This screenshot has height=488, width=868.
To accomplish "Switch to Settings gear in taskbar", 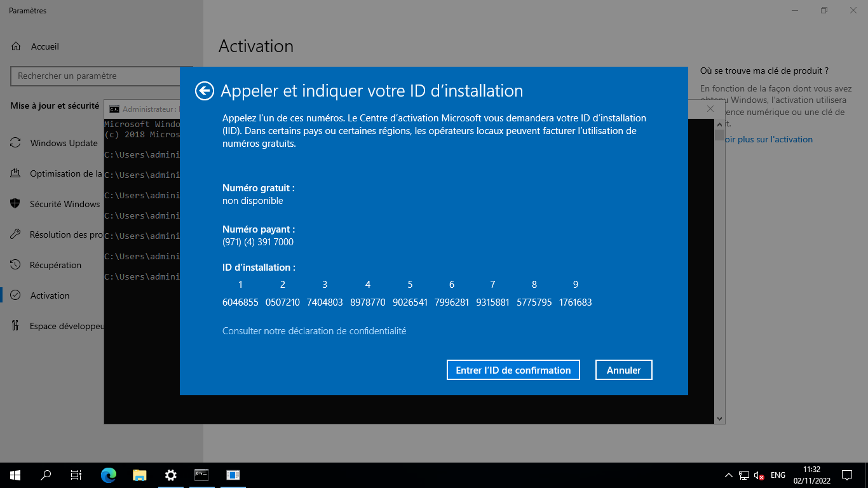I will [170, 475].
